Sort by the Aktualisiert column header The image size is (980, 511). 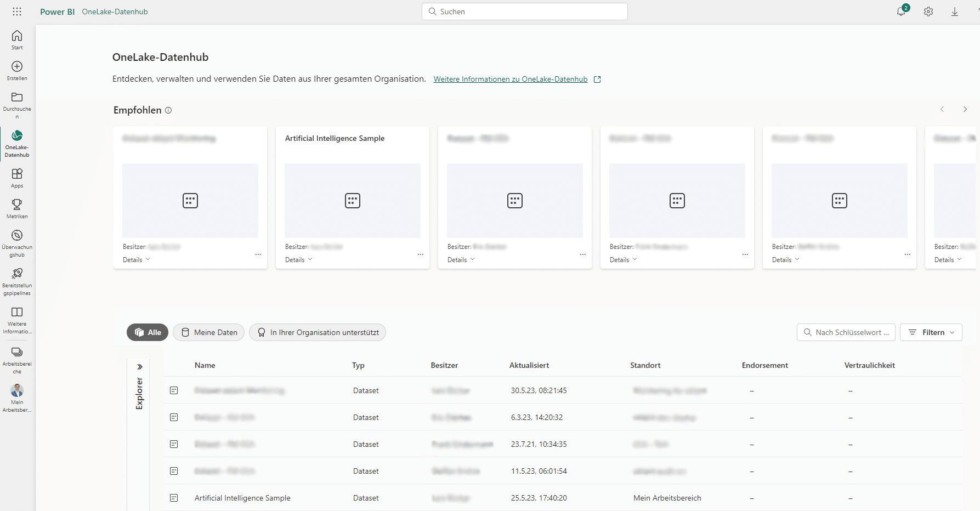click(529, 365)
